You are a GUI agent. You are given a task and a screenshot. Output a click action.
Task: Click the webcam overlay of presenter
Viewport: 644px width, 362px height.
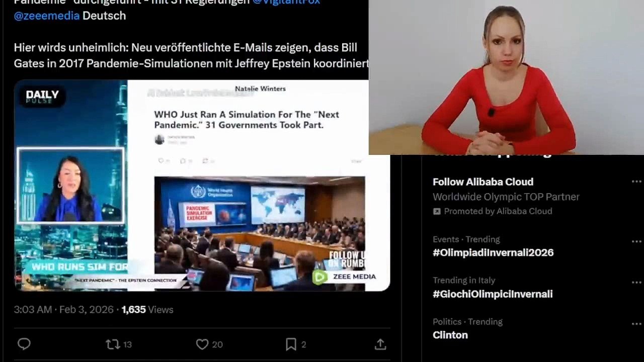[x=506, y=77]
